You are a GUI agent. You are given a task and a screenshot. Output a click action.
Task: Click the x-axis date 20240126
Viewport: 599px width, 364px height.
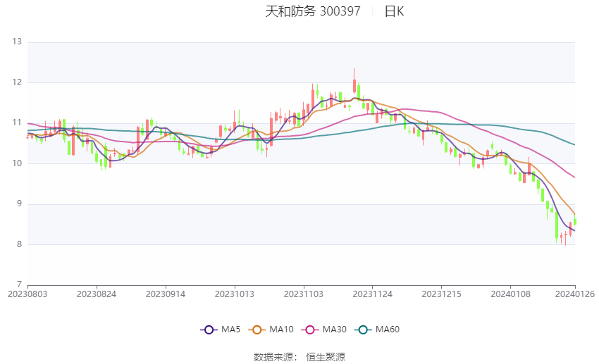pos(575,294)
